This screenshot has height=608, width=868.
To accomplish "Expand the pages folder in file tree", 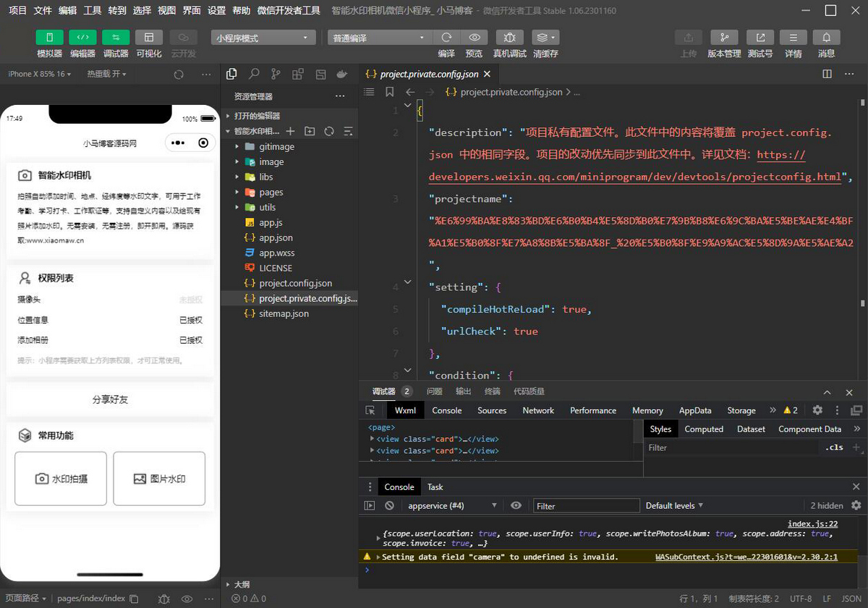I will click(x=271, y=192).
